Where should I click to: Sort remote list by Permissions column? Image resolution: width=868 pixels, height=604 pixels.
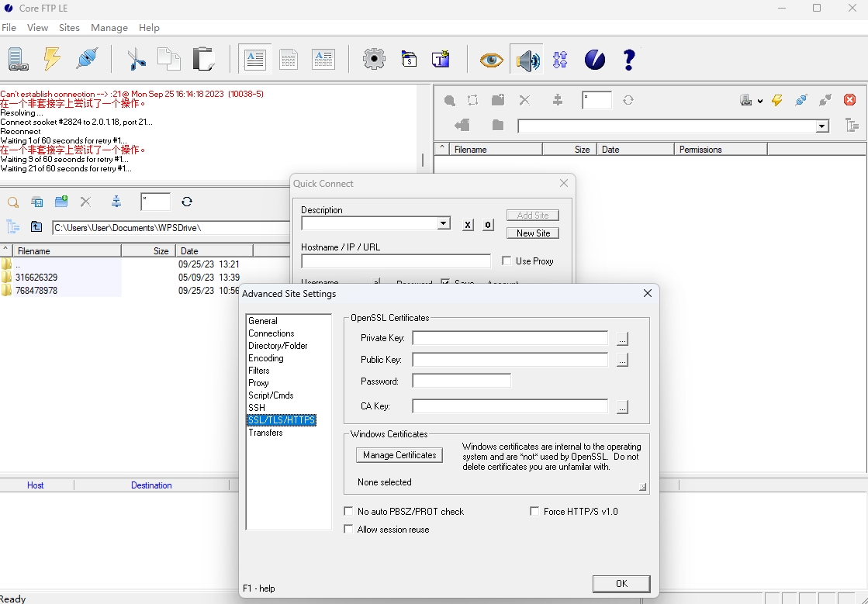pyautogui.click(x=720, y=150)
